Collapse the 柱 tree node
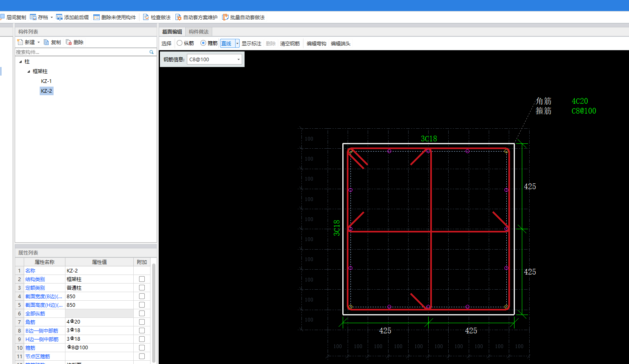Viewport: 629px width, 364px height. point(20,62)
